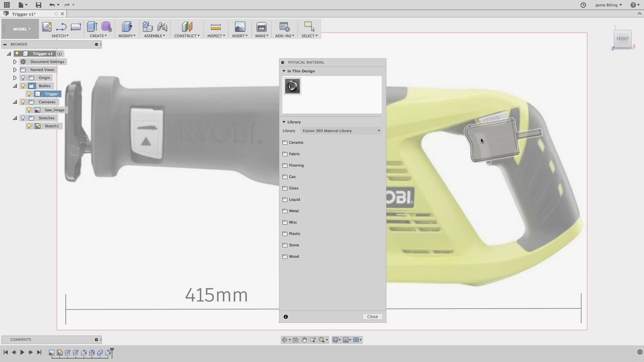Toggle visibility of the Trigger body
The image size is (644, 362).
tap(29, 94)
